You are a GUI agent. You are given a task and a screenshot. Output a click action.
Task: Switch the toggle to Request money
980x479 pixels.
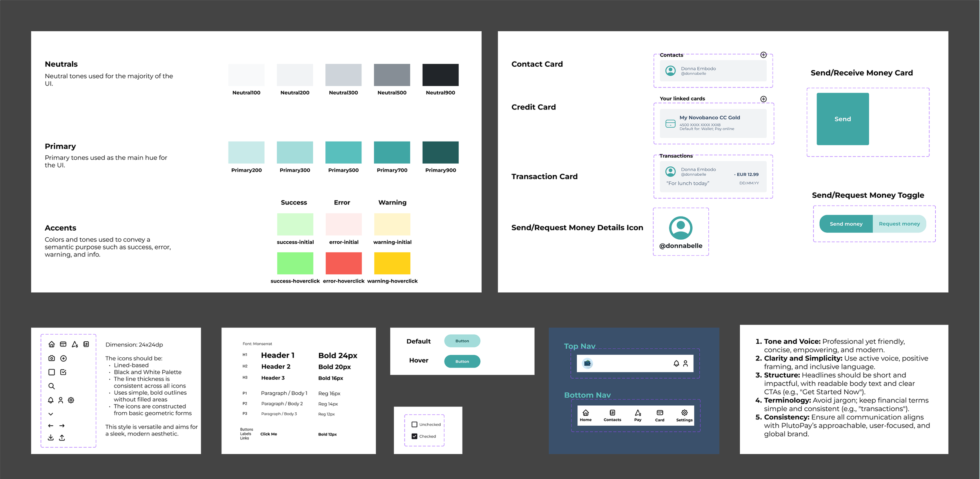click(x=899, y=224)
